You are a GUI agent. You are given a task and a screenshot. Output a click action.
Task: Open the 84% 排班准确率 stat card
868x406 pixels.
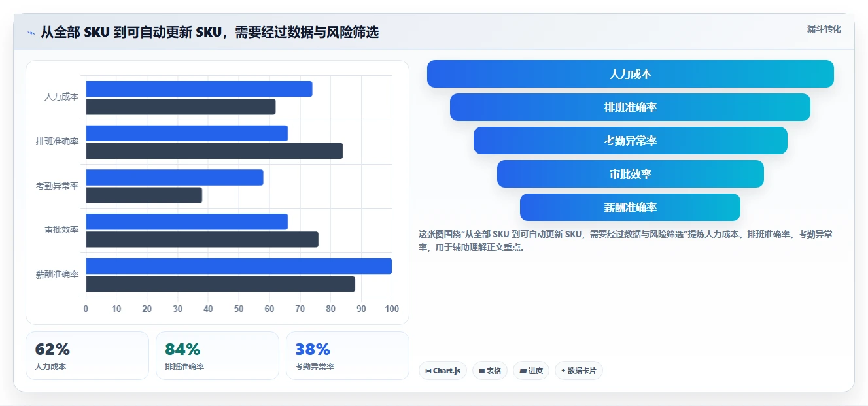[217, 356]
